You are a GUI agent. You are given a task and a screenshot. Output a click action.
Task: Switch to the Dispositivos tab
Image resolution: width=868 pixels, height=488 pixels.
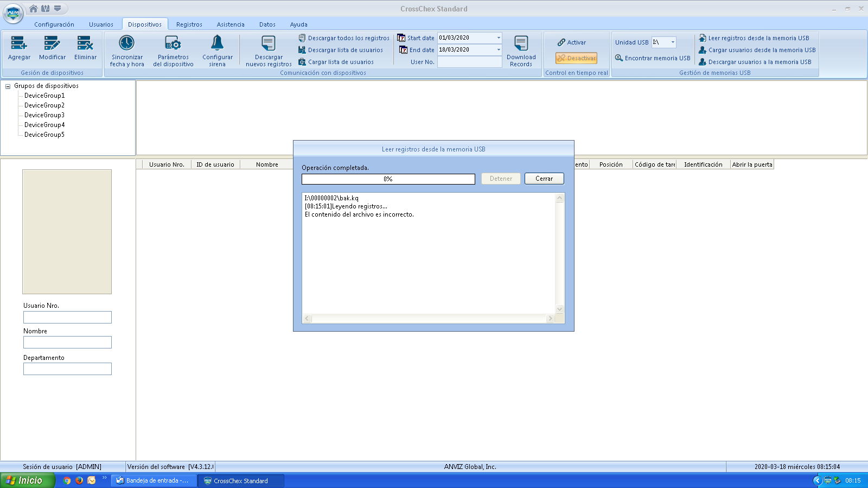tap(145, 24)
